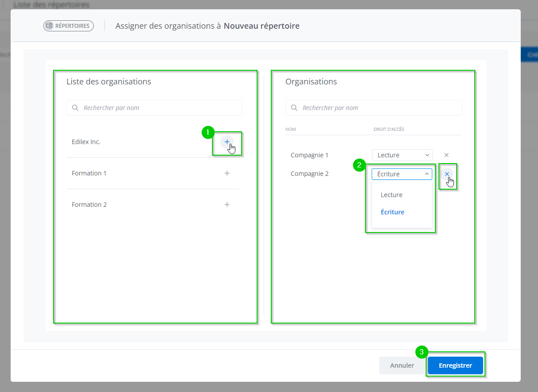Sort by NOM column header
538x392 pixels.
[291, 129]
